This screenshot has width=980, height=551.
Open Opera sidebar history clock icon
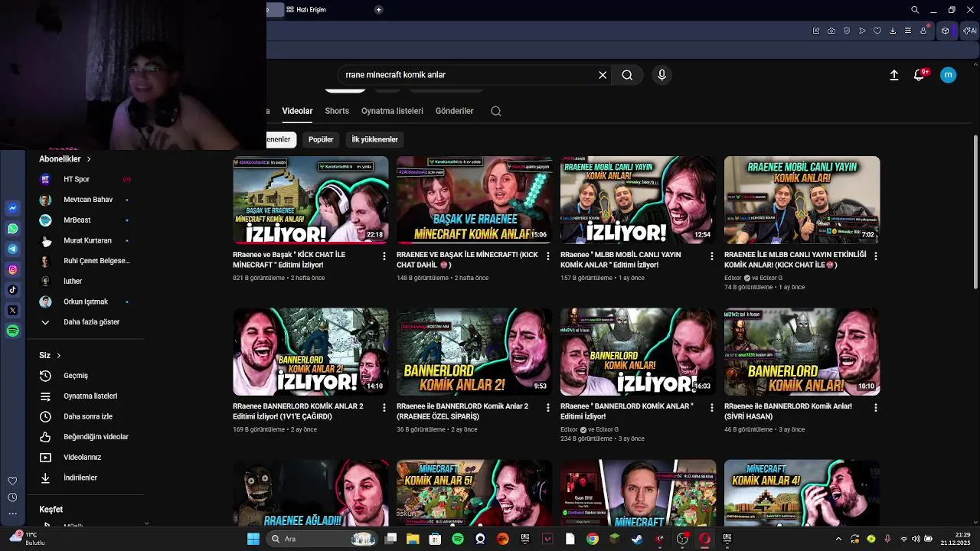pyautogui.click(x=12, y=497)
